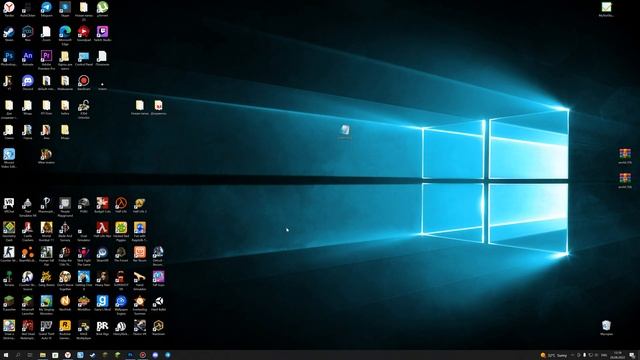This screenshot has height=360, width=640.
Task: Select the Budget Cuts game icon
Action: pos(102,203)
